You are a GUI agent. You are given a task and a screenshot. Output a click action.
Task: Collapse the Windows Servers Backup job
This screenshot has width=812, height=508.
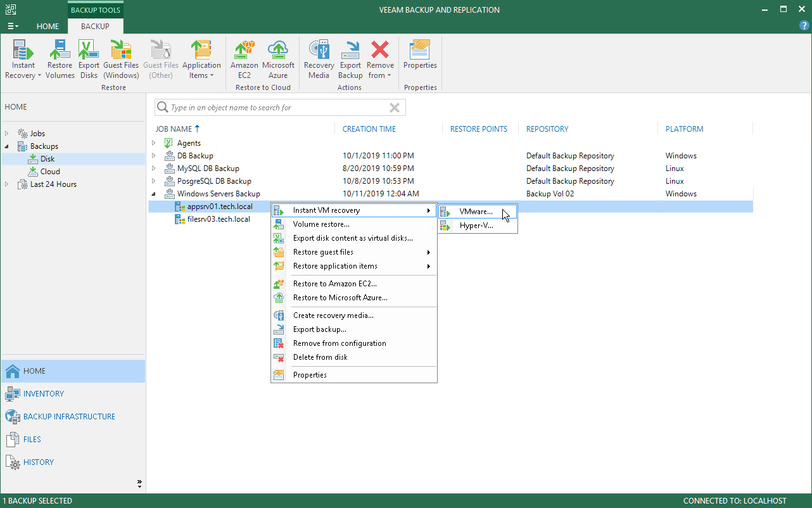coord(154,194)
